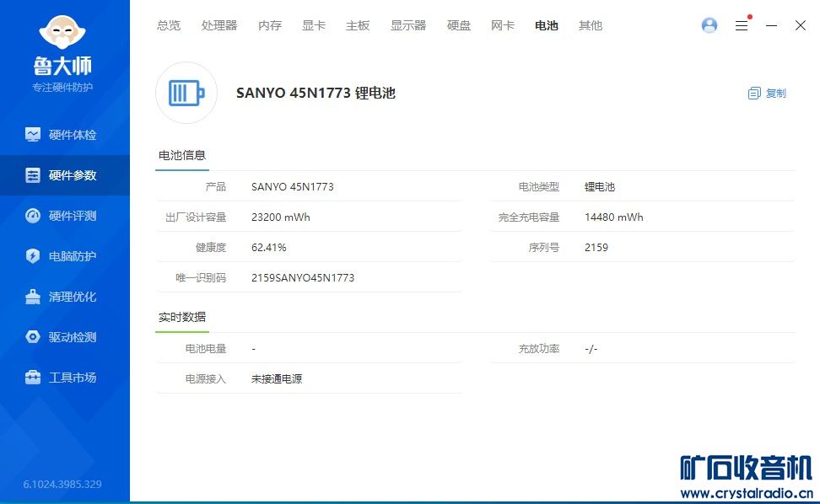820x504 pixels.
Task: Click the 出厂设计容量 label
Action: 196,217
